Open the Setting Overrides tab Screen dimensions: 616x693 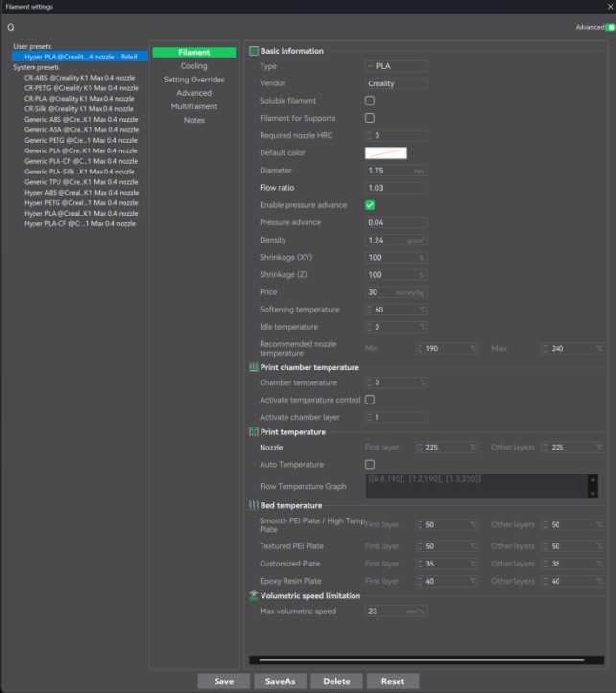(x=194, y=80)
